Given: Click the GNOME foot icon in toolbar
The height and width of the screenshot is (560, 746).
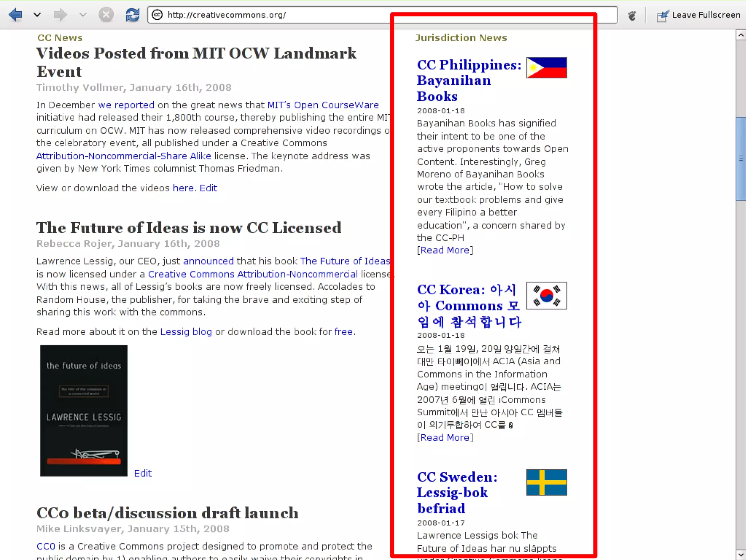Looking at the screenshot, I should [632, 15].
